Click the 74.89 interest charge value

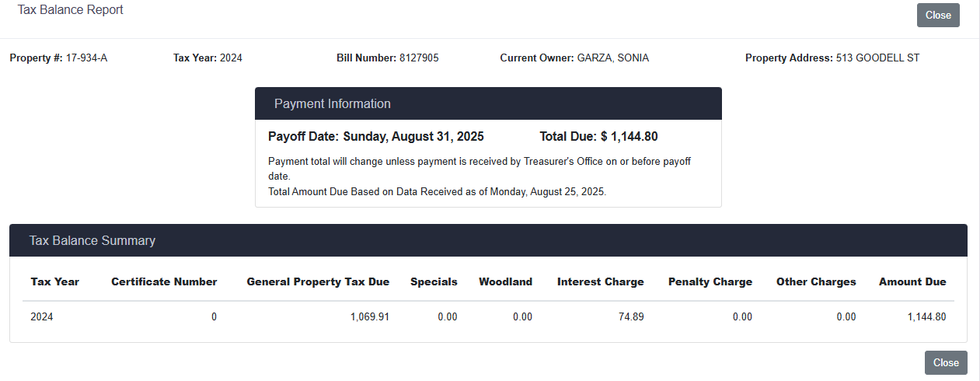[x=631, y=317]
